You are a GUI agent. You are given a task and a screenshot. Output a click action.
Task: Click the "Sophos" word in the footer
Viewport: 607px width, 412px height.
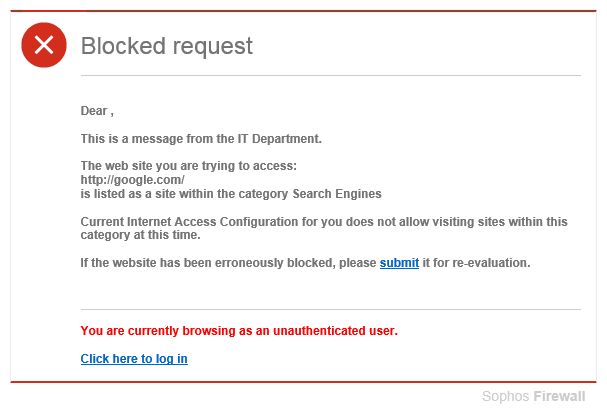(505, 396)
